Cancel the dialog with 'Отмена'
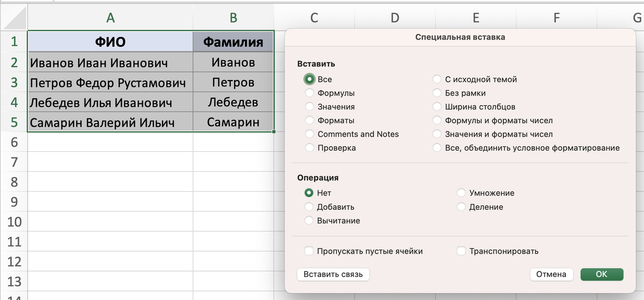The height and width of the screenshot is (300, 644). [551, 274]
